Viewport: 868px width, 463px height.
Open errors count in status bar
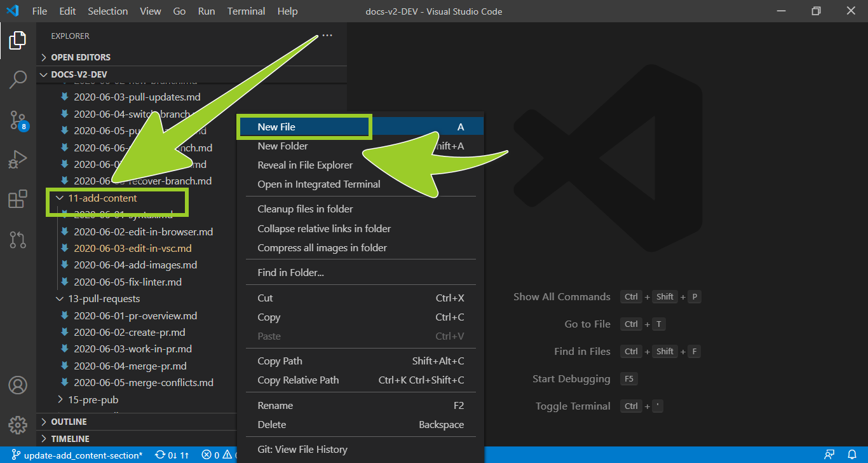tap(210, 455)
